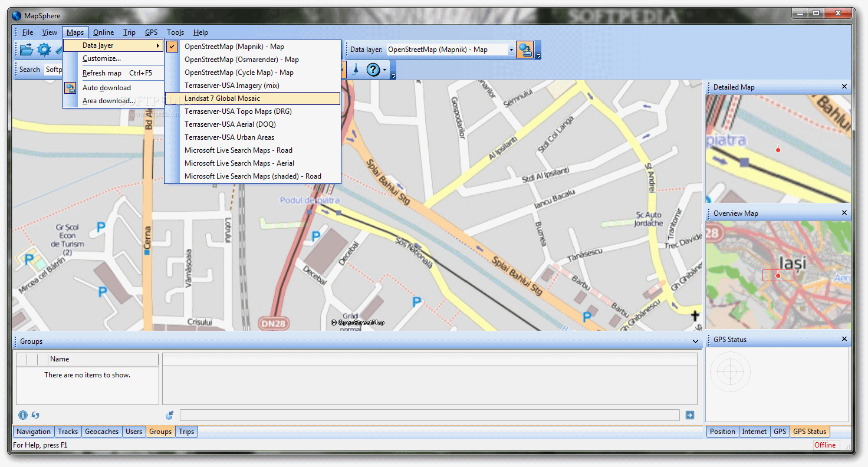This screenshot has width=868, height=467.
Task: Click the OpenStreetMap copyright label
Action: 357,323
